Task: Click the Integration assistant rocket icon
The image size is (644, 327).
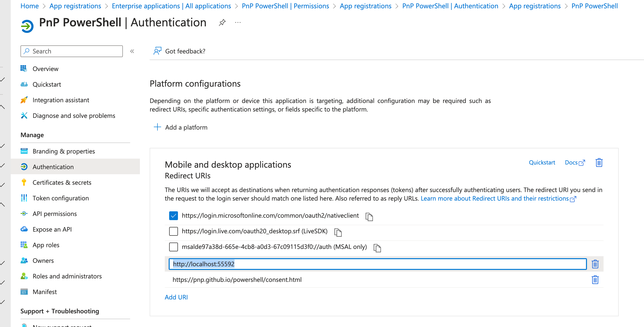Action: tap(24, 100)
